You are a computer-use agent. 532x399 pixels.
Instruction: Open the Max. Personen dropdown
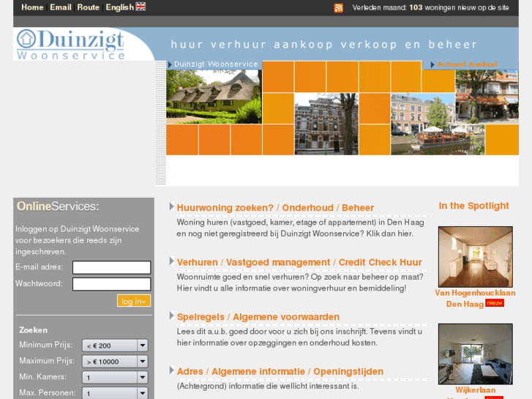point(115,393)
